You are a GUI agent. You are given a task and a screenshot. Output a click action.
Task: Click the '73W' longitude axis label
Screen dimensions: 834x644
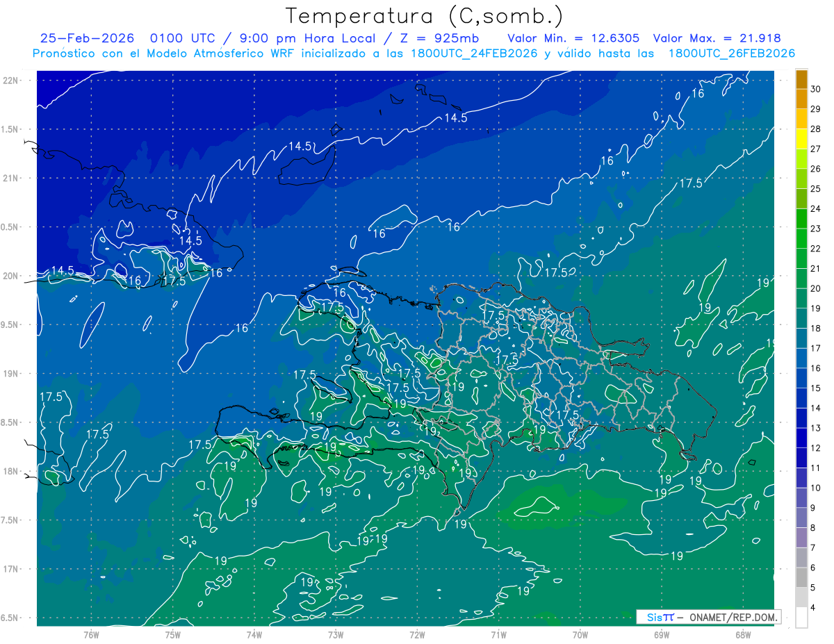pyautogui.click(x=336, y=635)
